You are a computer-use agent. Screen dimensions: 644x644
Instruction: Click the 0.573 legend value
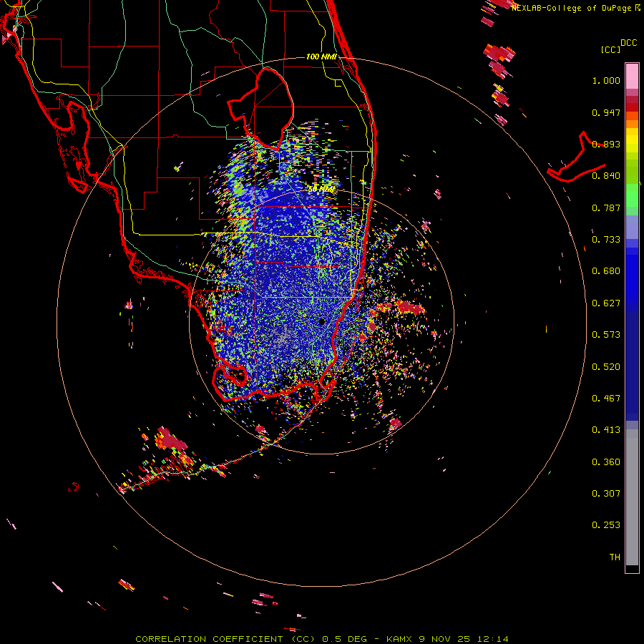click(606, 335)
